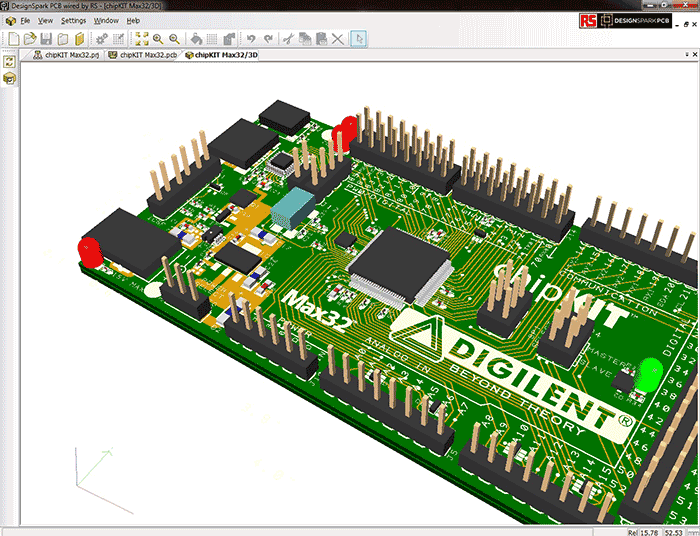Switch to the chipKIT Max32.pcb tab
The image size is (700, 536).
point(143,55)
